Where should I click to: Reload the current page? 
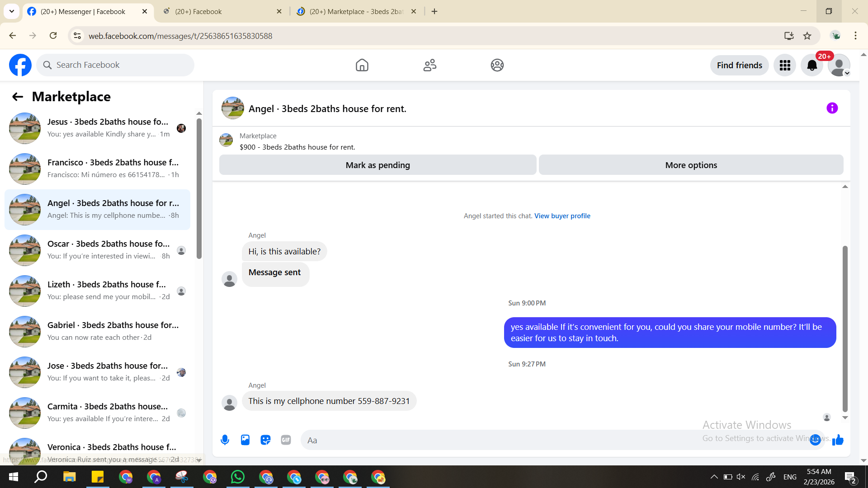tap(53, 36)
